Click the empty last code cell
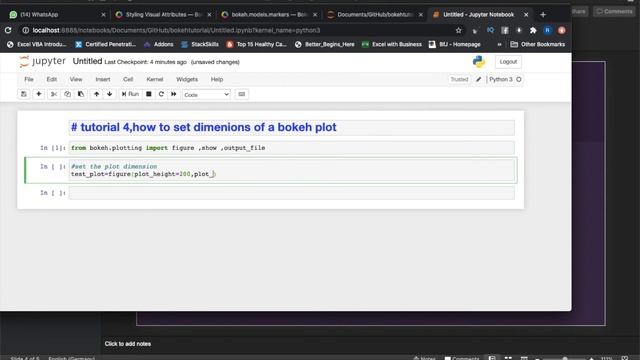The height and width of the screenshot is (360, 640). pos(292,193)
